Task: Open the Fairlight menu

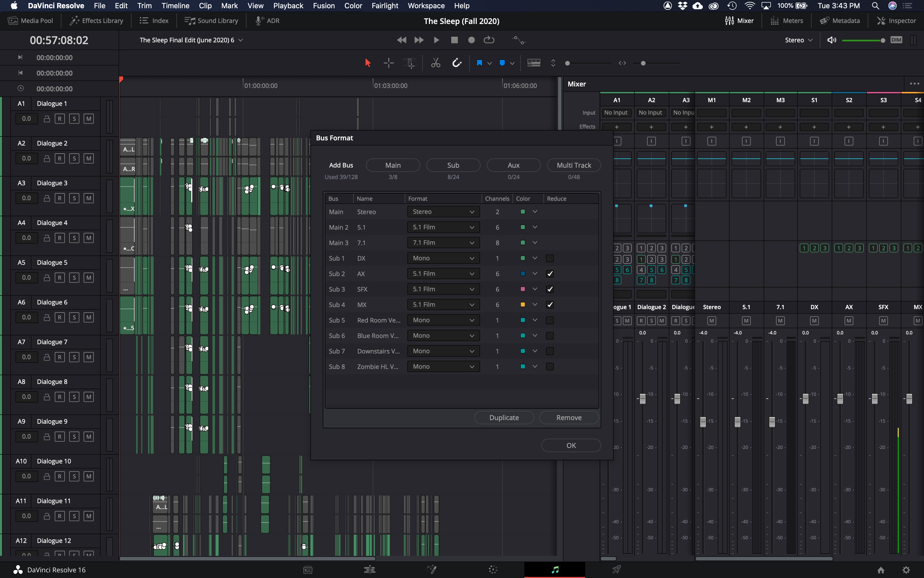Action: tap(384, 6)
